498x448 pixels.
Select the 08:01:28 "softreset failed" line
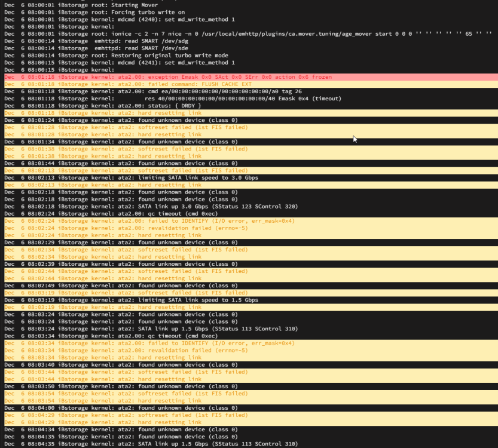pyautogui.click(x=251, y=127)
